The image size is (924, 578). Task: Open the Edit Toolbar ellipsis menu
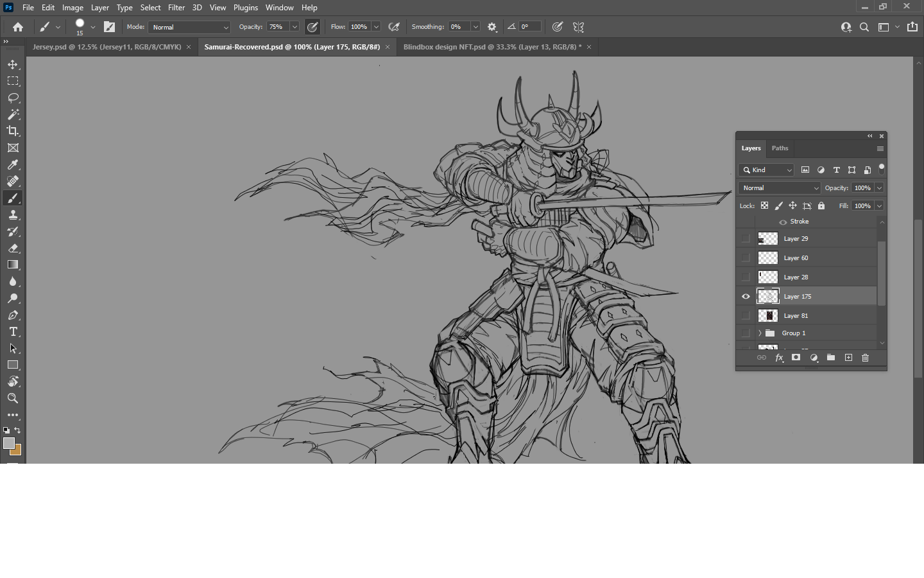[x=13, y=415]
